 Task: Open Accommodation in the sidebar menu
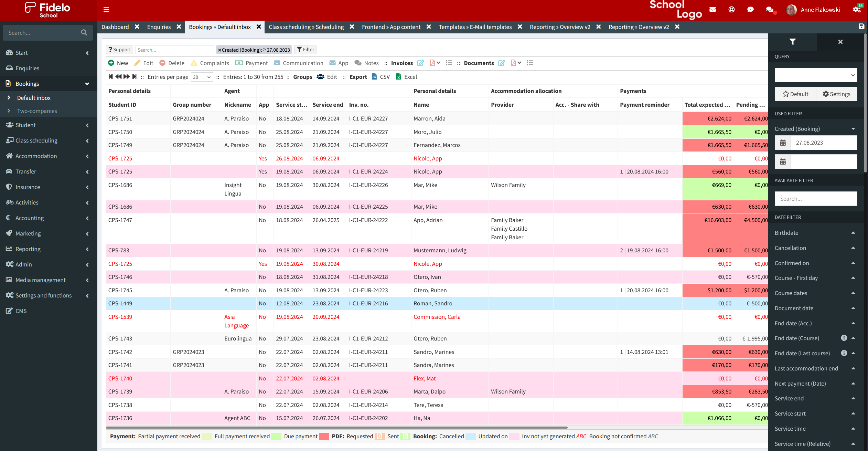[x=36, y=156]
